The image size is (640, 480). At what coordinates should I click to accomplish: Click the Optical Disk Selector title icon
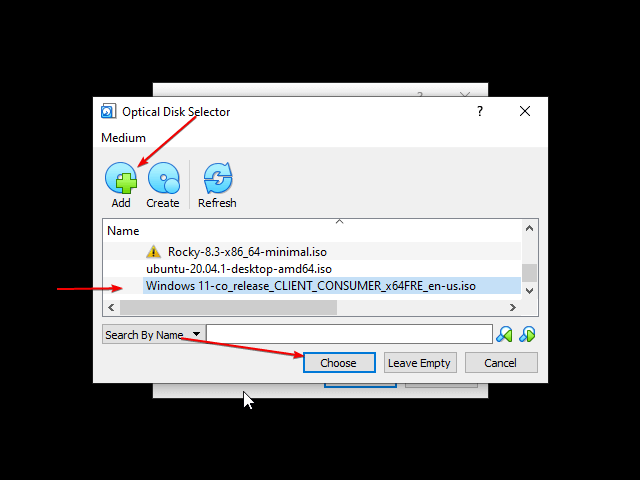tap(109, 111)
